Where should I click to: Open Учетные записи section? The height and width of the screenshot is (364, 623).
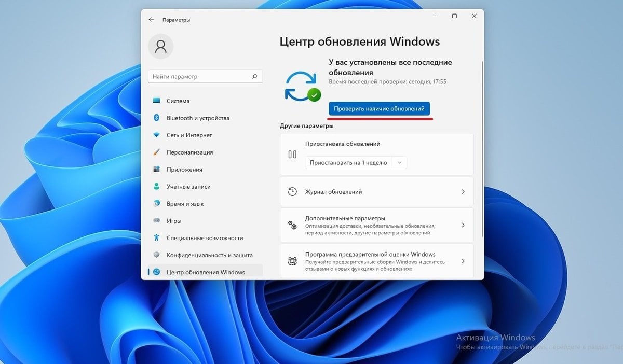tap(206, 187)
